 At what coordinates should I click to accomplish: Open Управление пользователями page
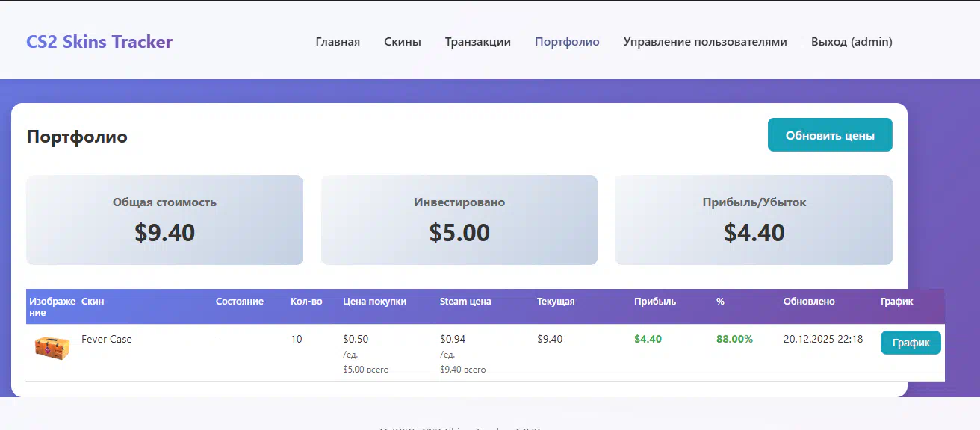(x=705, y=42)
